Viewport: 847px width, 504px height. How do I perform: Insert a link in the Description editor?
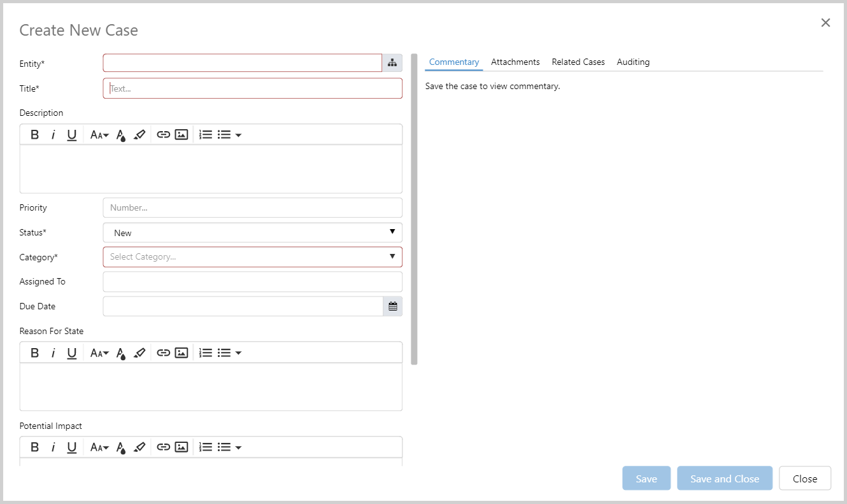pos(164,135)
